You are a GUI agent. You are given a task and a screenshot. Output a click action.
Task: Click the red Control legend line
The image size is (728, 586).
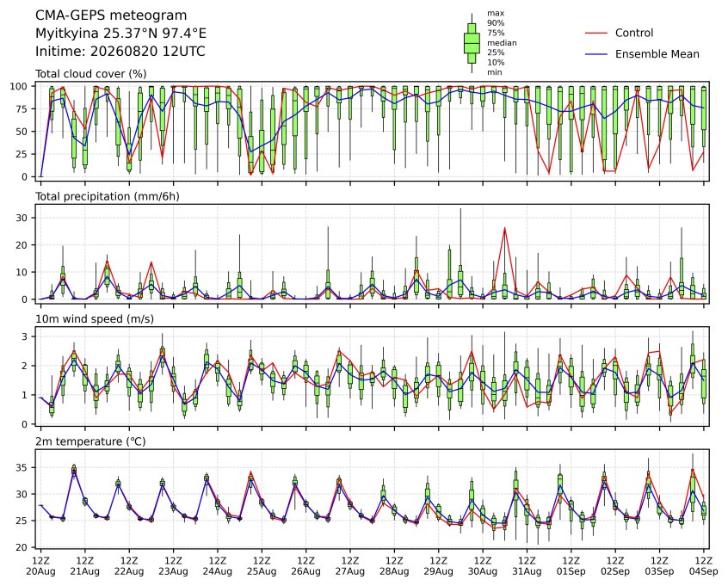tap(596, 33)
